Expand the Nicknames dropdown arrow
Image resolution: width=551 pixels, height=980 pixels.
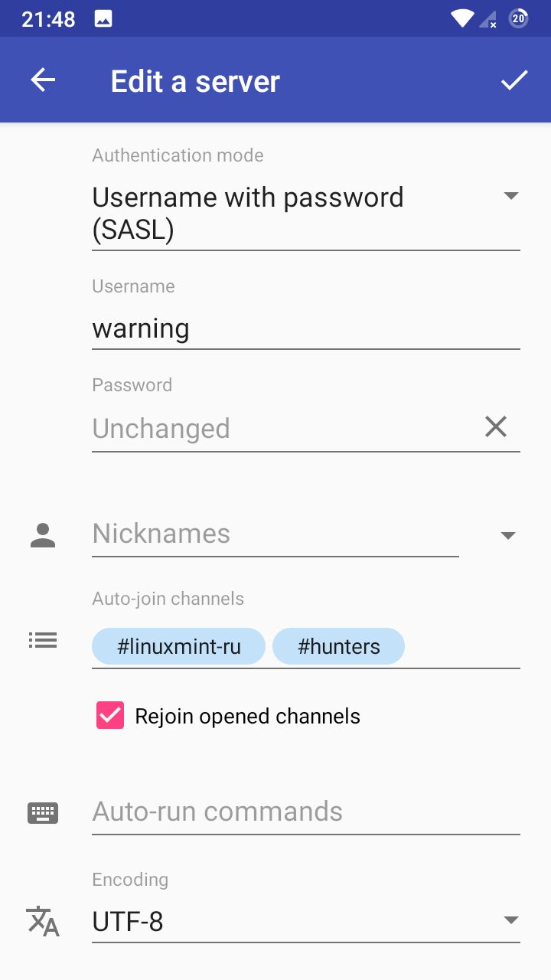pos(508,535)
